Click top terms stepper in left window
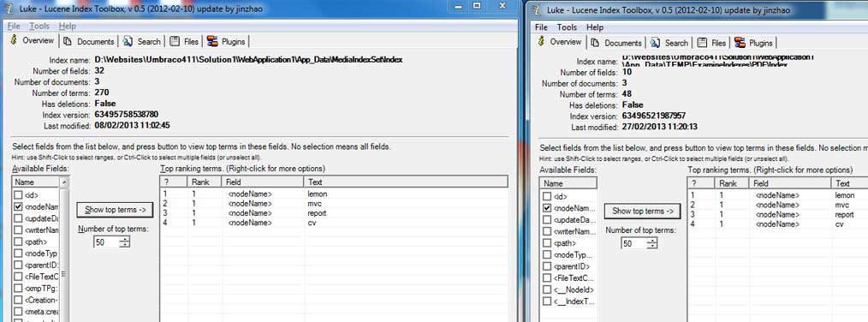Viewport: 868px width, 322px height. click(x=125, y=241)
